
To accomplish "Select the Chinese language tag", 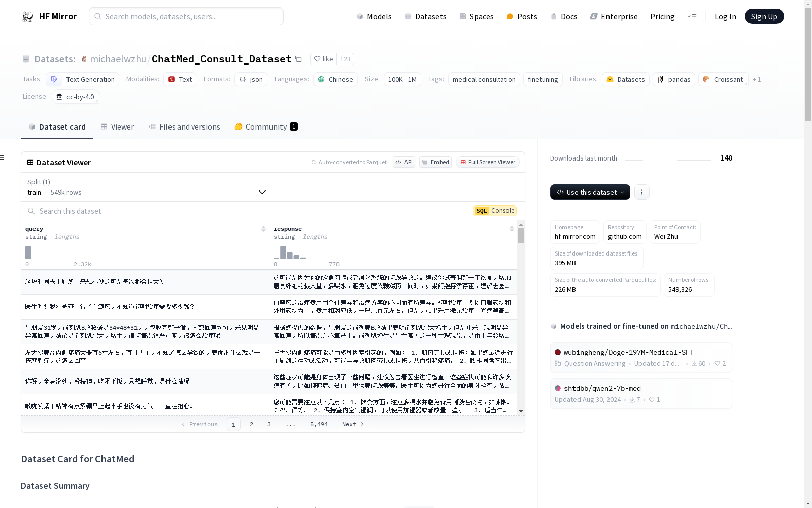I will tap(335, 79).
